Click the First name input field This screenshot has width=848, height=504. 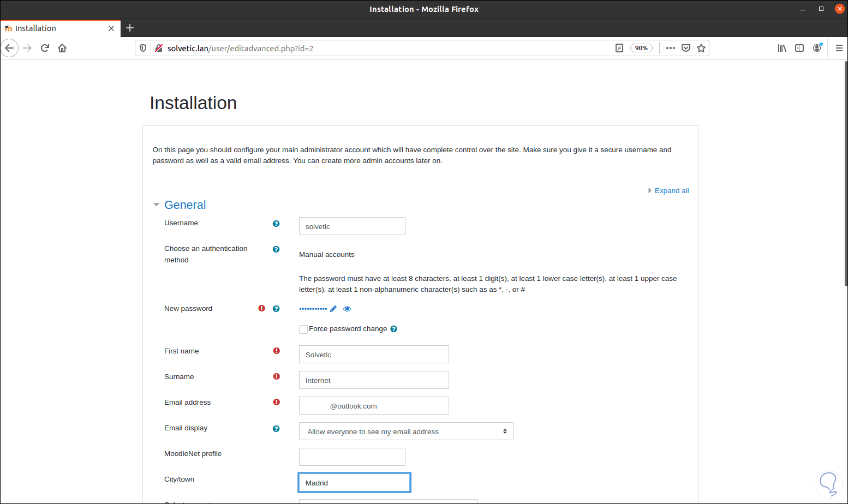tap(374, 355)
